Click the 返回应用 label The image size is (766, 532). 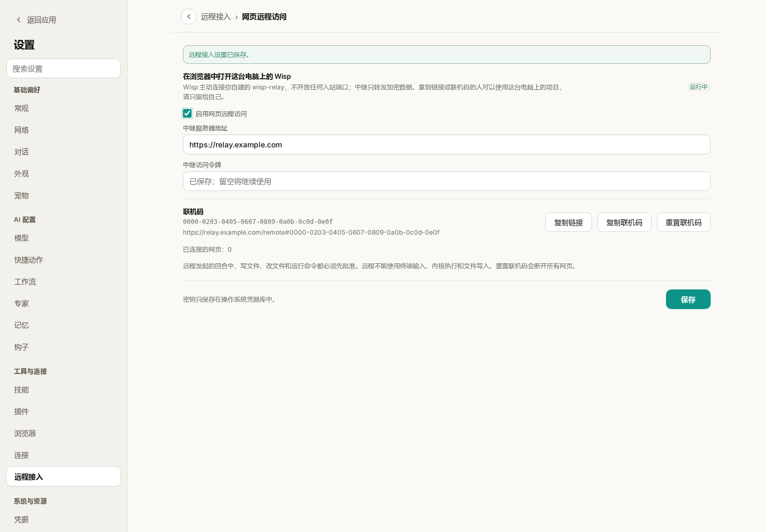(x=41, y=20)
